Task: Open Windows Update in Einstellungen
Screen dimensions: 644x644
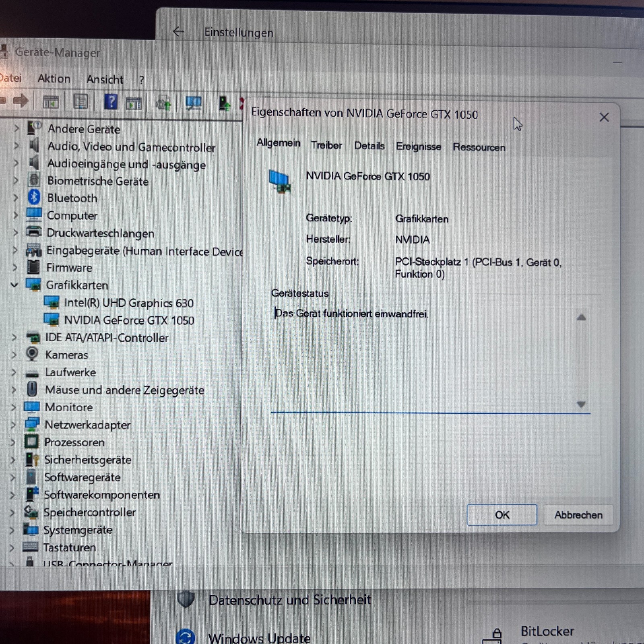Action: tap(259, 638)
